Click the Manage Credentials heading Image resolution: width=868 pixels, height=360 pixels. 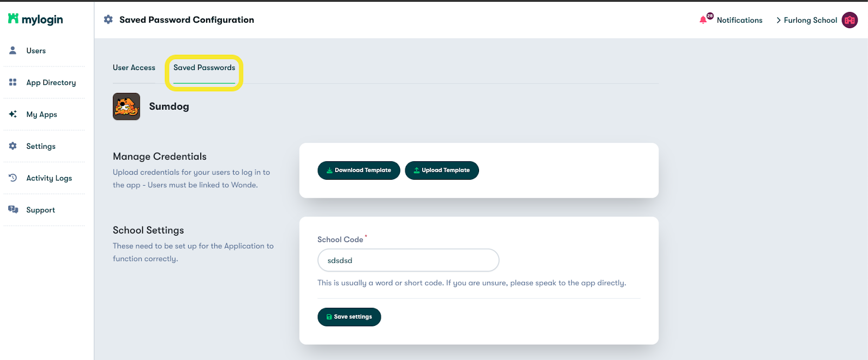(159, 156)
